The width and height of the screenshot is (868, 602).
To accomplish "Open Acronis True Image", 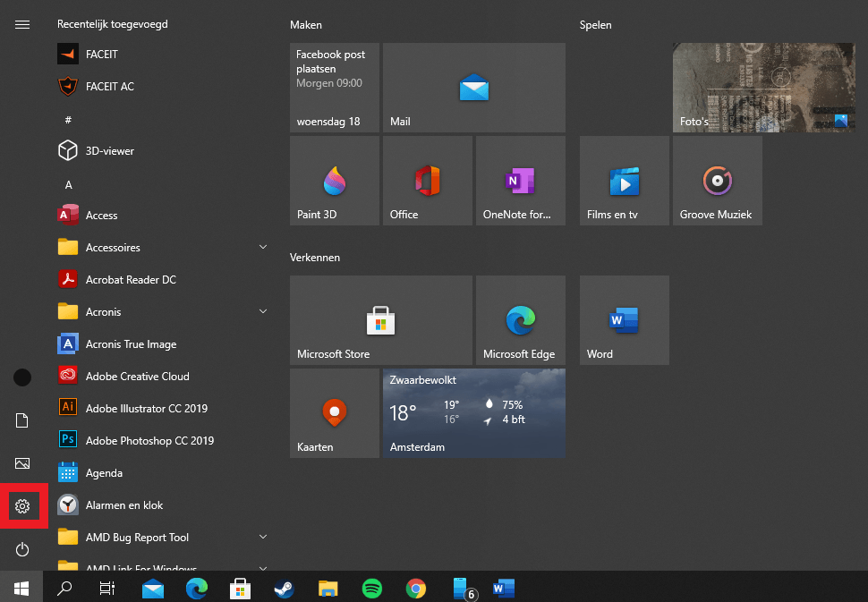I will 163,344.
